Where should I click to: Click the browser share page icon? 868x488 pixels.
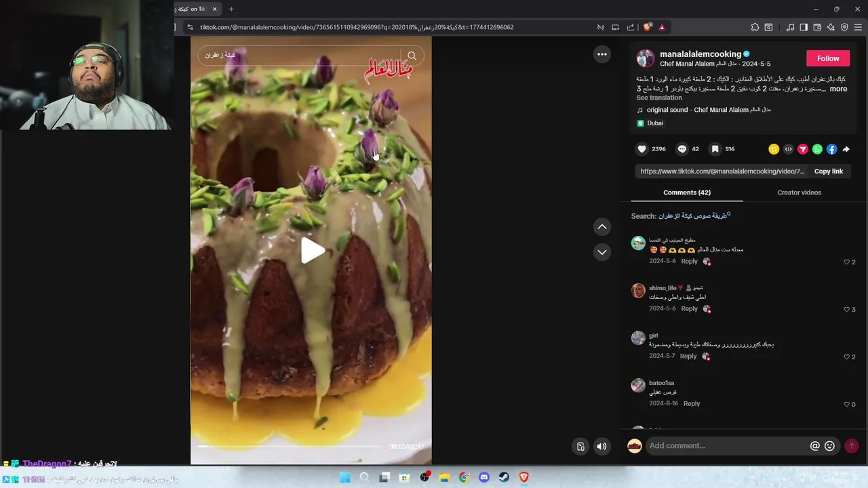click(x=631, y=27)
